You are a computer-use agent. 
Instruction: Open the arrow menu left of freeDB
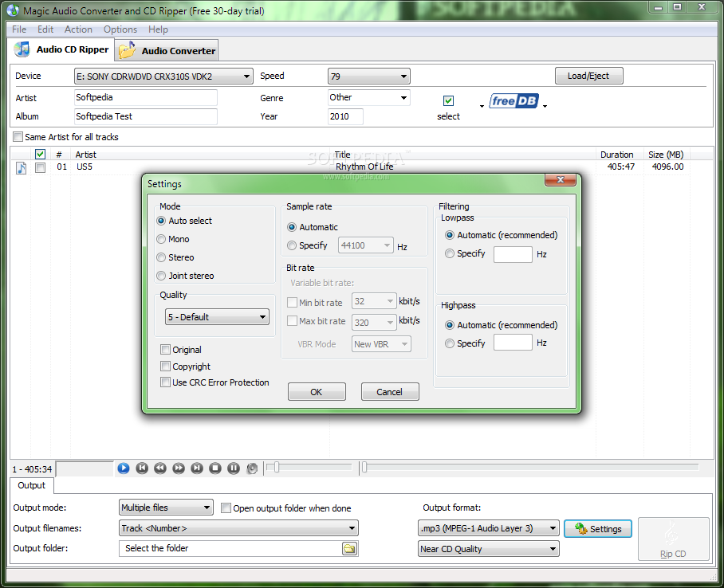click(x=482, y=107)
